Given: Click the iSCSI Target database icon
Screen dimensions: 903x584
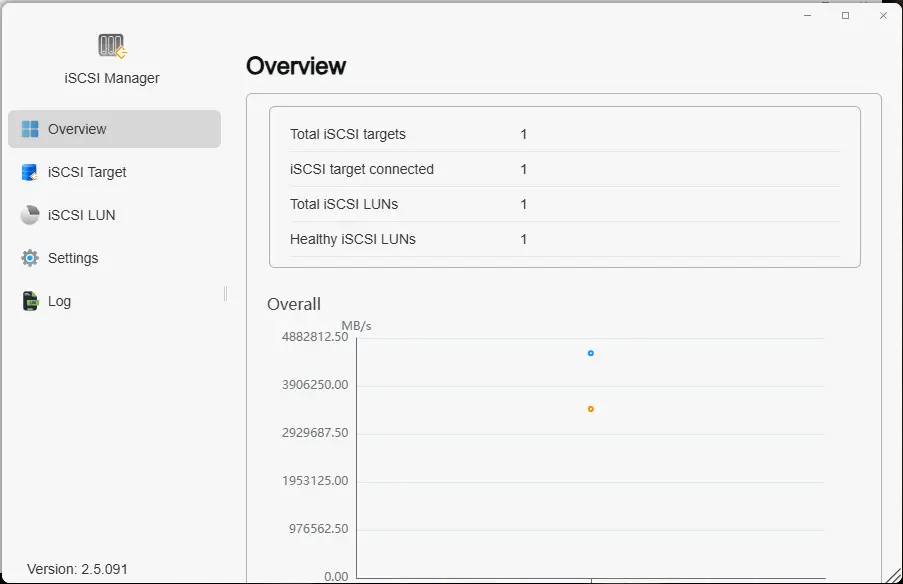Looking at the screenshot, I should tap(30, 172).
